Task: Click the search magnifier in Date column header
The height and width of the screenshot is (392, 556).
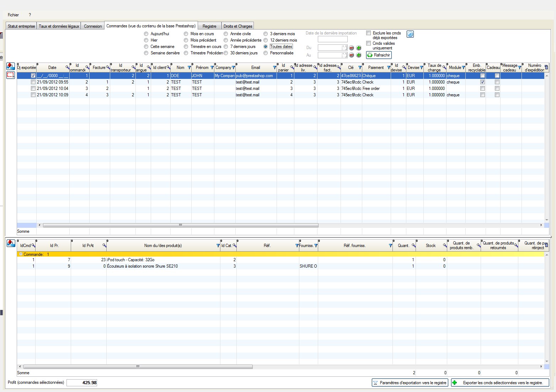Action: [x=67, y=68]
